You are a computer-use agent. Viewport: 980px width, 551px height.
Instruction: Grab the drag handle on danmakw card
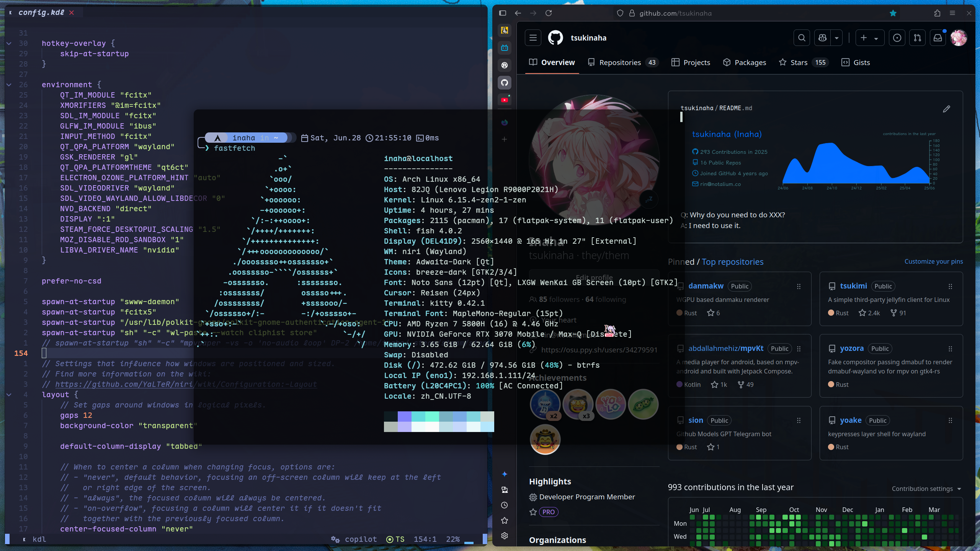pos(799,286)
